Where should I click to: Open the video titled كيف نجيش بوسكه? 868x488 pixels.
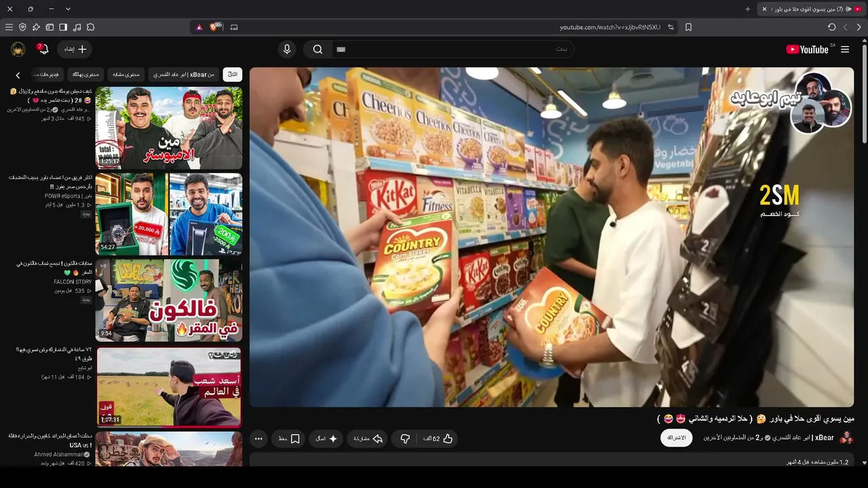pyautogui.click(x=51, y=95)
